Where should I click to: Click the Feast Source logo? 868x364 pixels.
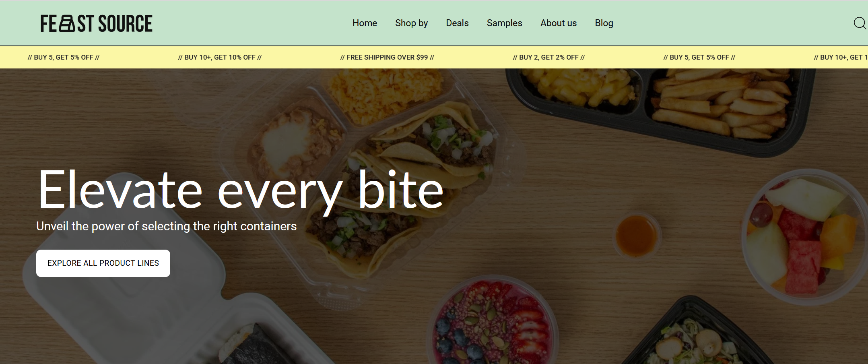97,23
